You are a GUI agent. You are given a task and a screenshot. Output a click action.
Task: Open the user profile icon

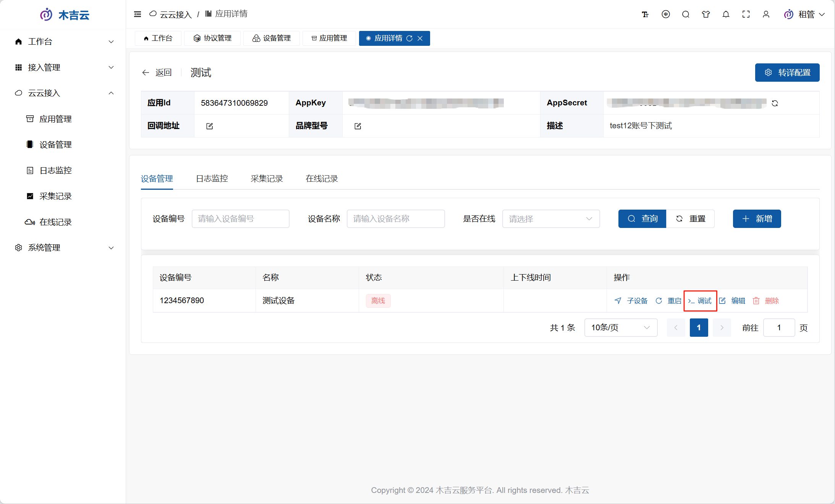click(x=766, y=14)
